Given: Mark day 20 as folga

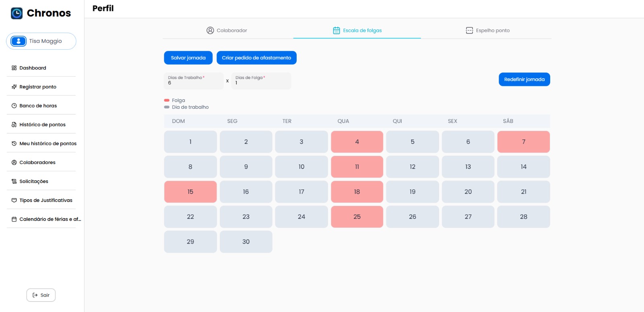Looking at the screenshot, I should click(468, 192).
